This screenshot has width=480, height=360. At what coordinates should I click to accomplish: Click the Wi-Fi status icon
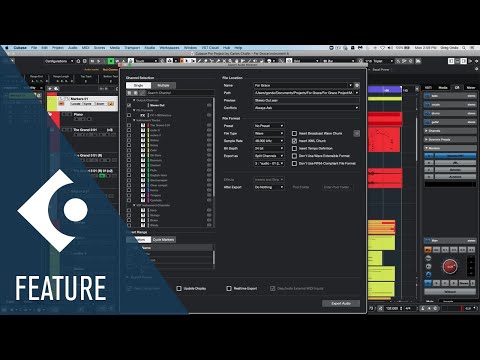pos(382,48)
